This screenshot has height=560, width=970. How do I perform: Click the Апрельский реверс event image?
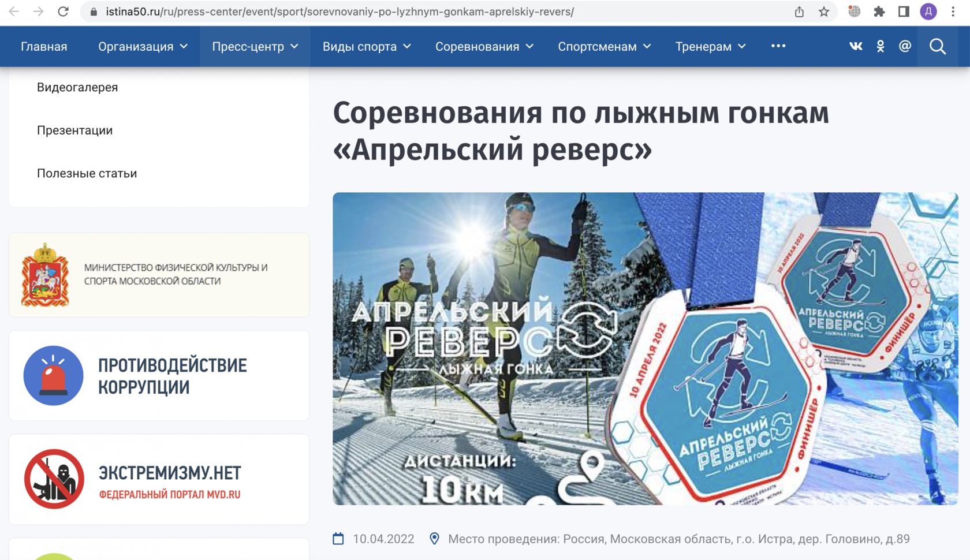tap(645, 349)
